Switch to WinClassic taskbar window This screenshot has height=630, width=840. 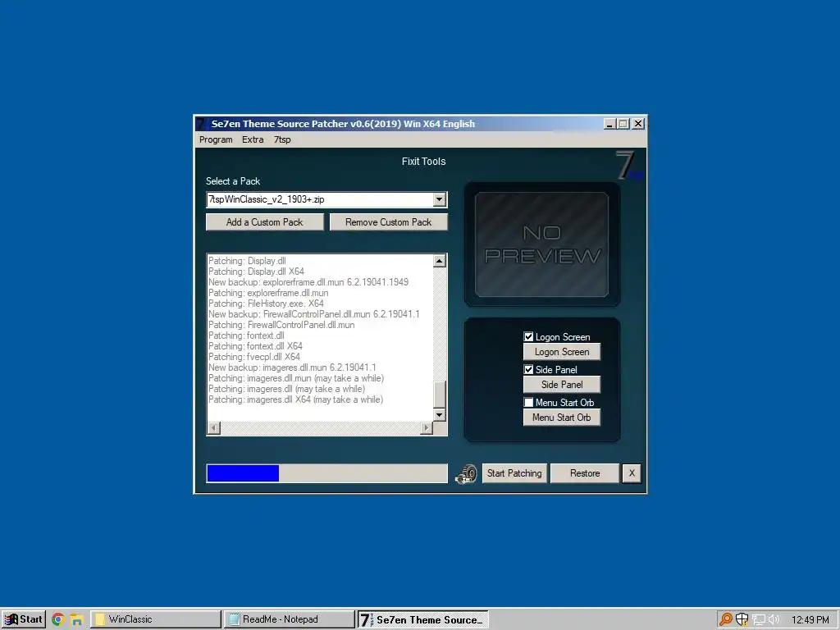tap(155, 619)
